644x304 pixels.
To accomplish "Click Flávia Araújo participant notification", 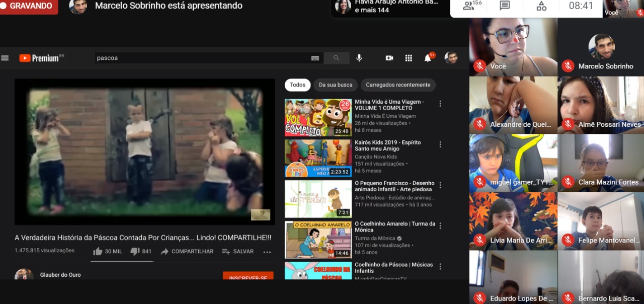I will [x=390, y=7].
